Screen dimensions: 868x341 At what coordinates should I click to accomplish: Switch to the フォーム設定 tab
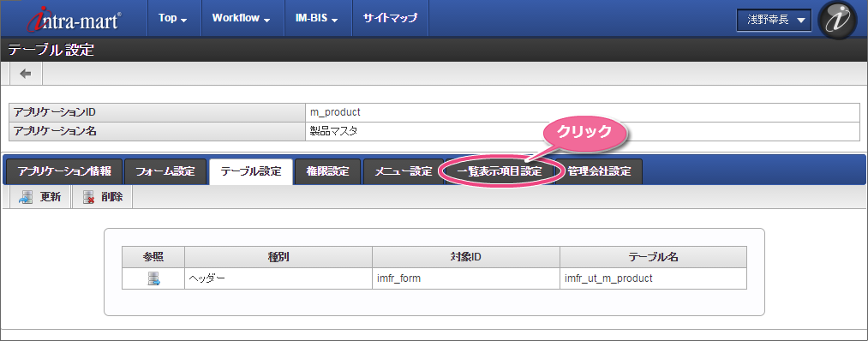pos(165,171)
